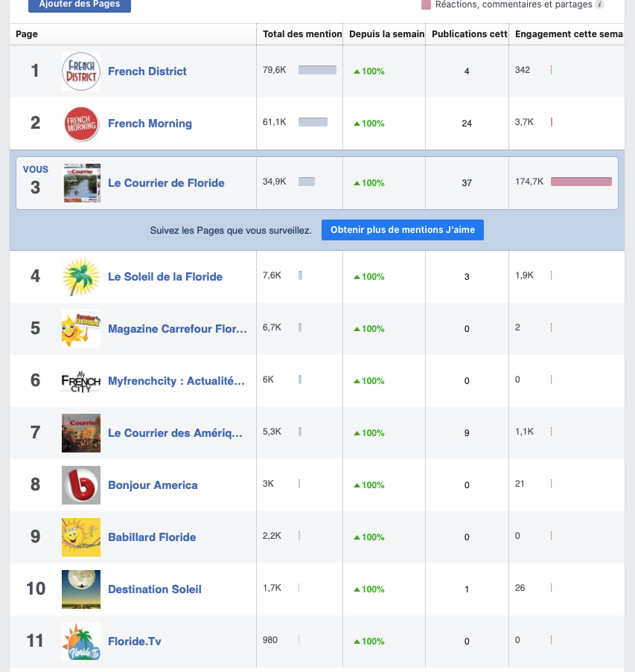The image size is (635, 672).
Task: Click the French Morning red logo
Action: [81, 124]
